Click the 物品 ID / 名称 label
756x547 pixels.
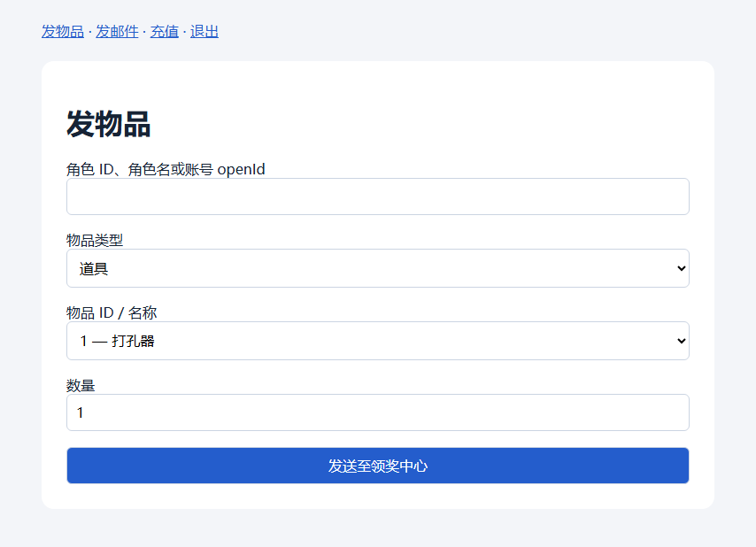click(x=112, y=312)
